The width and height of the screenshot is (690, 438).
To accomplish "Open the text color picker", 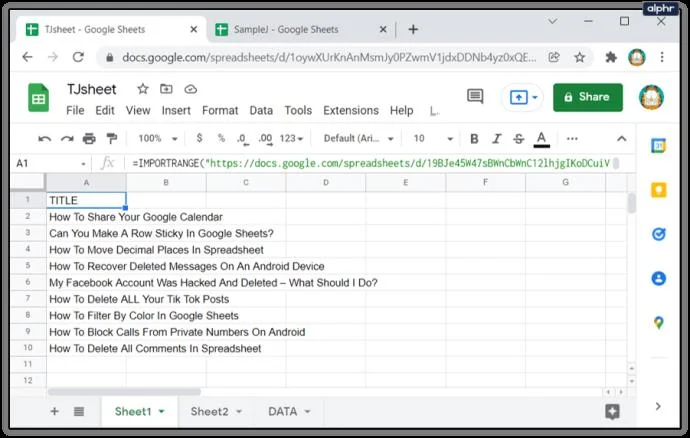I will click(x=541, y=139).
